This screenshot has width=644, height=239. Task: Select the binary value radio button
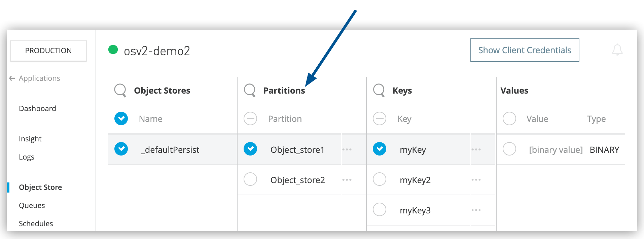pos(509,149)
